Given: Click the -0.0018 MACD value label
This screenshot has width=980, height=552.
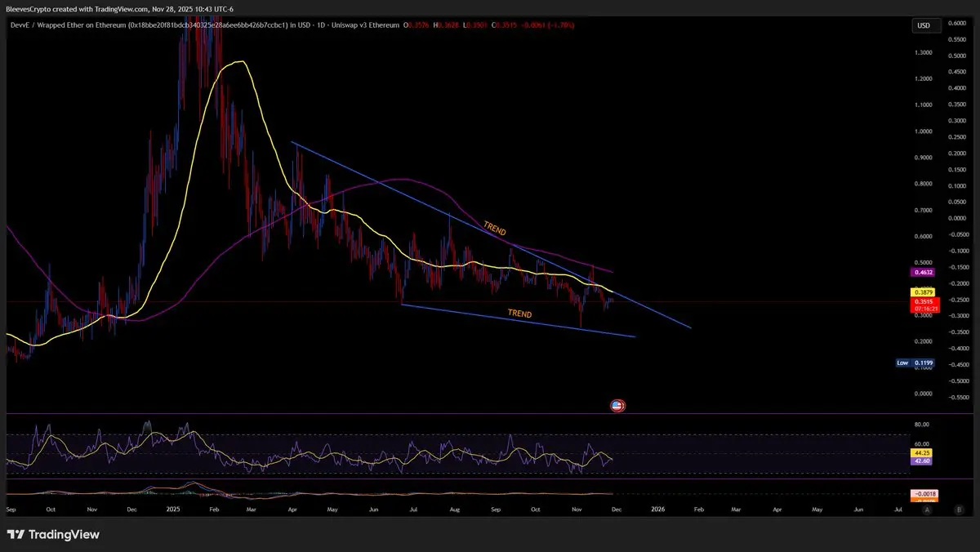Looking at the screenshot, I should 923,493.
